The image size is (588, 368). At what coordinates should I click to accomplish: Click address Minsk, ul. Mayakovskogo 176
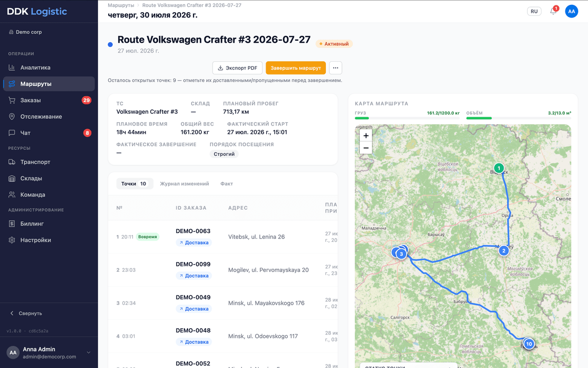tap(266, 303)
